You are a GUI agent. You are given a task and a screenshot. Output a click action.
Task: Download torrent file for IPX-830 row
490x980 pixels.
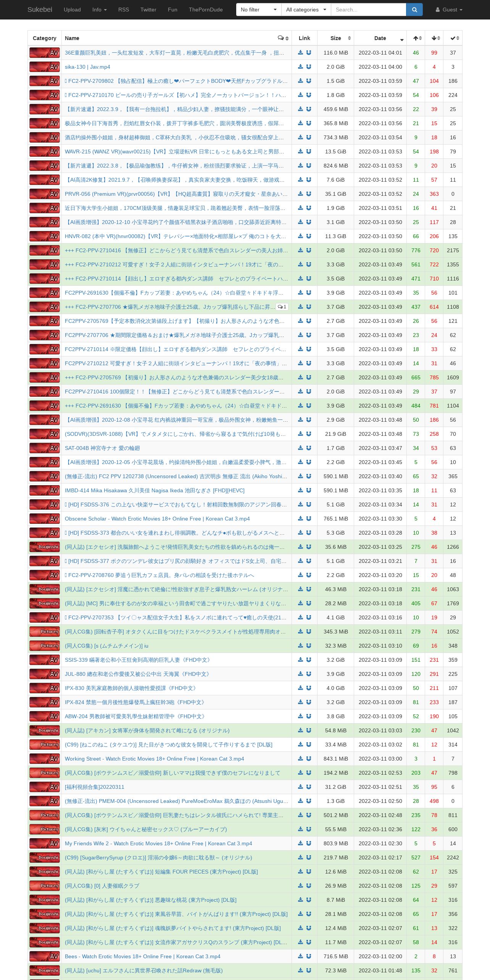pyautogui.click(x=300, y=688)
